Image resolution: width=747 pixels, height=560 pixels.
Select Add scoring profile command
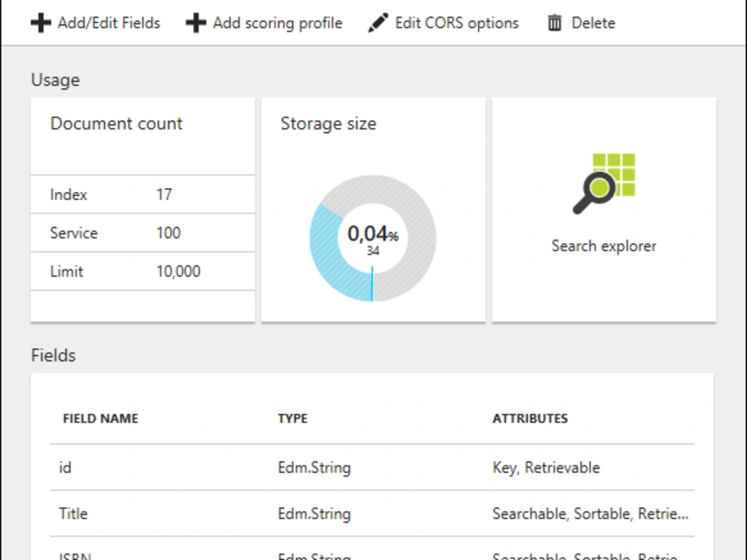[277, 23]
